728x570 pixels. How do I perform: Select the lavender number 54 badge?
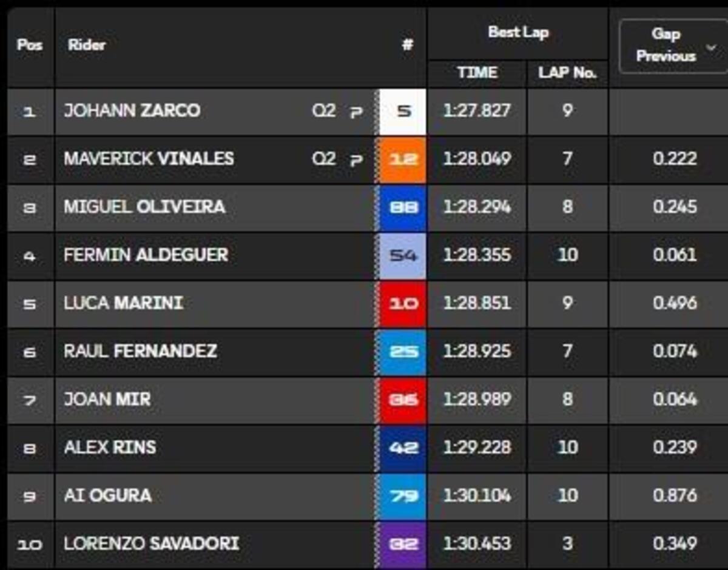point(403,255)
